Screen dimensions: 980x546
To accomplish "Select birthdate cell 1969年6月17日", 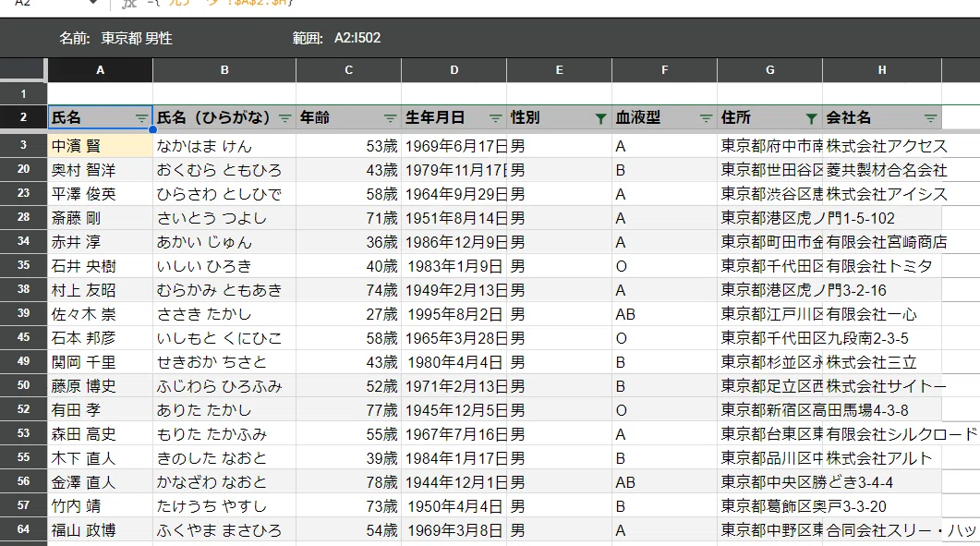I will [x=454, y=146].
